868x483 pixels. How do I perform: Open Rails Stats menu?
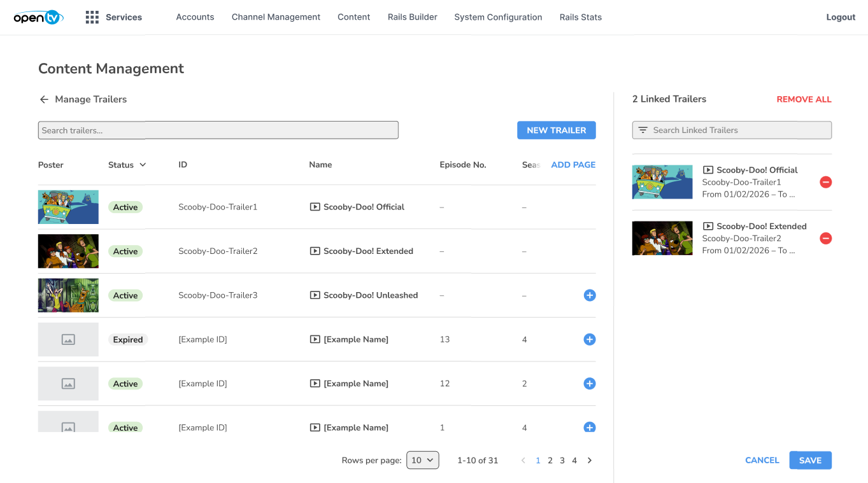point(581,17)
